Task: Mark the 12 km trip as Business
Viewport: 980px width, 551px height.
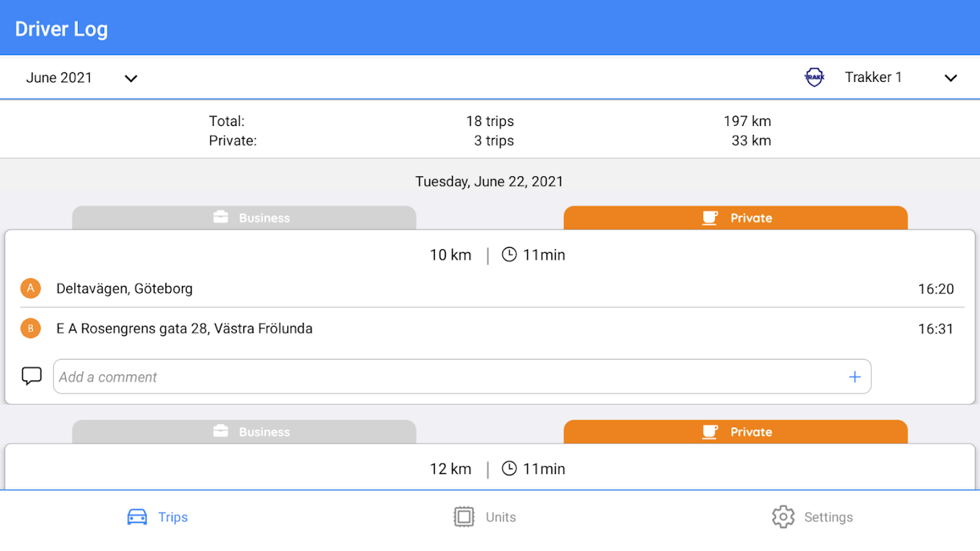Action: pos(244,432)
